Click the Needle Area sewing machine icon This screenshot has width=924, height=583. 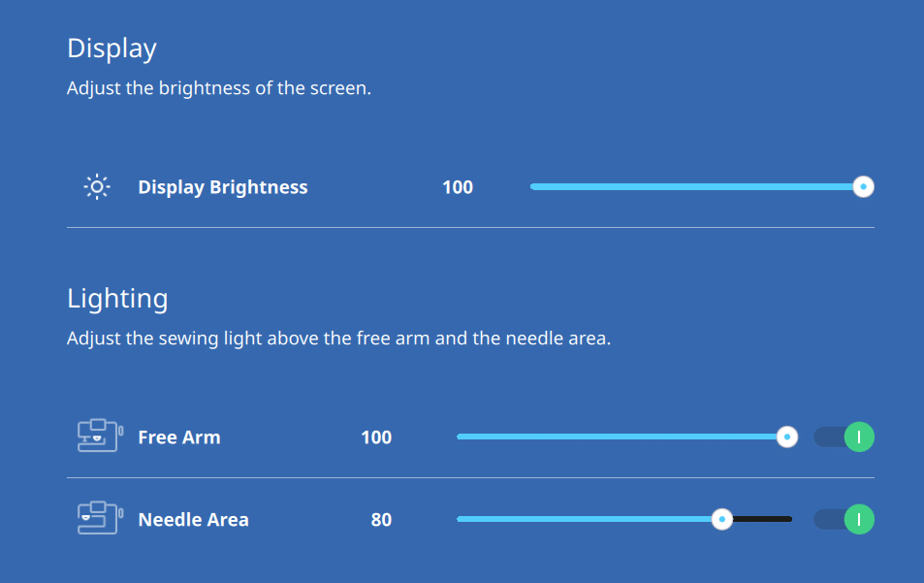pyautogui.click(x=100, y=518)
